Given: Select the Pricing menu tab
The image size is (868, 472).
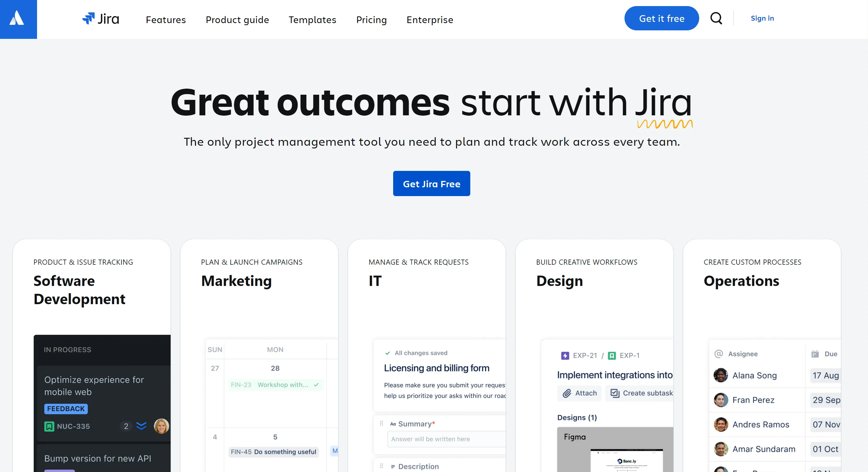Looking at the screenshot, I should click(x=372, y=19).
